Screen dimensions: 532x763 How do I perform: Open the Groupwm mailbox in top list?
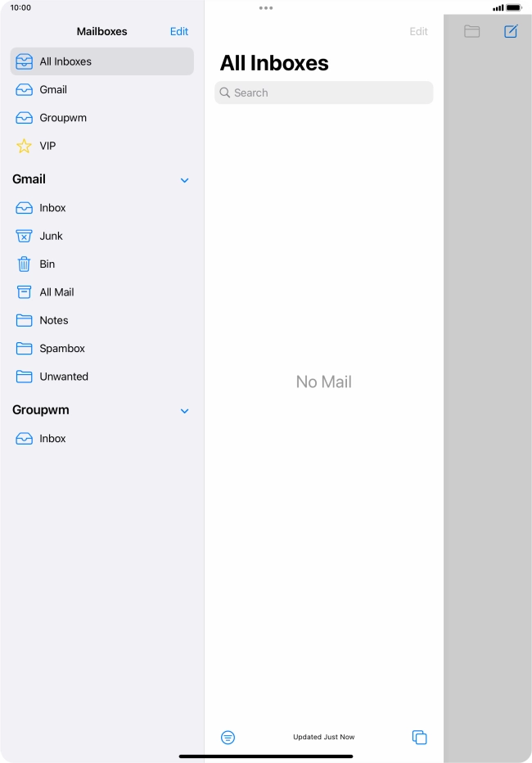tap(102, 118)
